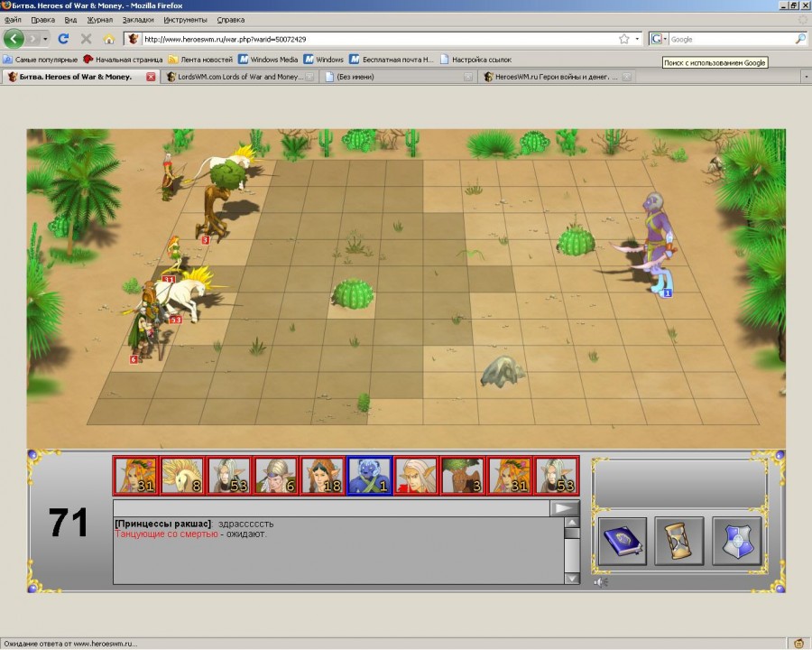Image resolution: width=812 pixels, height=650 pixels.
Task: Select the blue-framed portrait numbered 1
Action: 369,476
